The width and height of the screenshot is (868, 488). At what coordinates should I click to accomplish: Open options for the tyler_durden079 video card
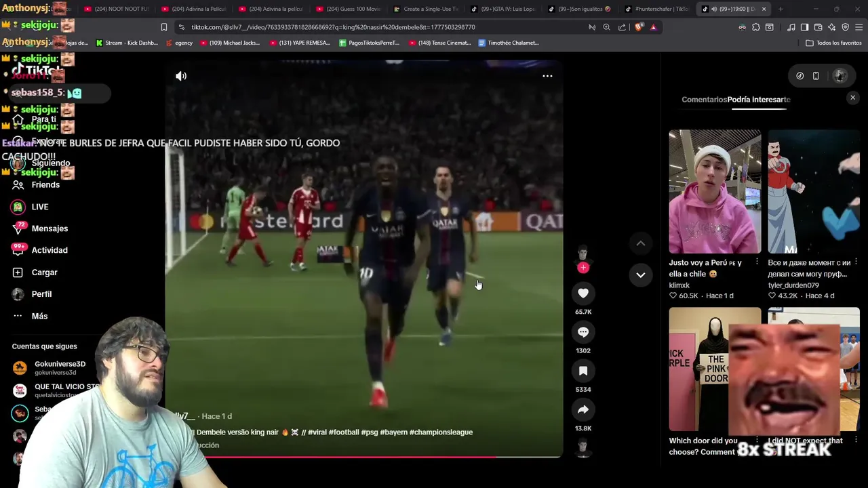click(x=856, y=262)
